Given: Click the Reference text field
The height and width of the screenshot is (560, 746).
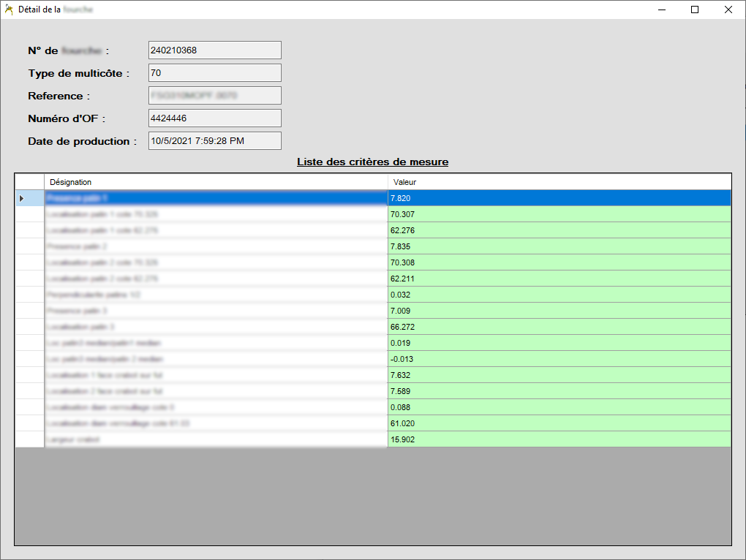Looking at the screenshot, I should [x=214, y=96].
